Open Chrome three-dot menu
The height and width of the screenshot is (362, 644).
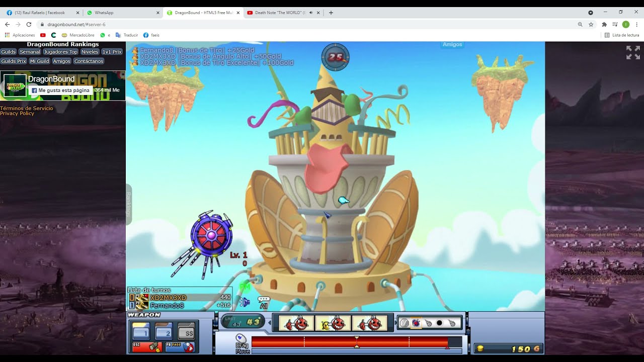coord(637,24)
